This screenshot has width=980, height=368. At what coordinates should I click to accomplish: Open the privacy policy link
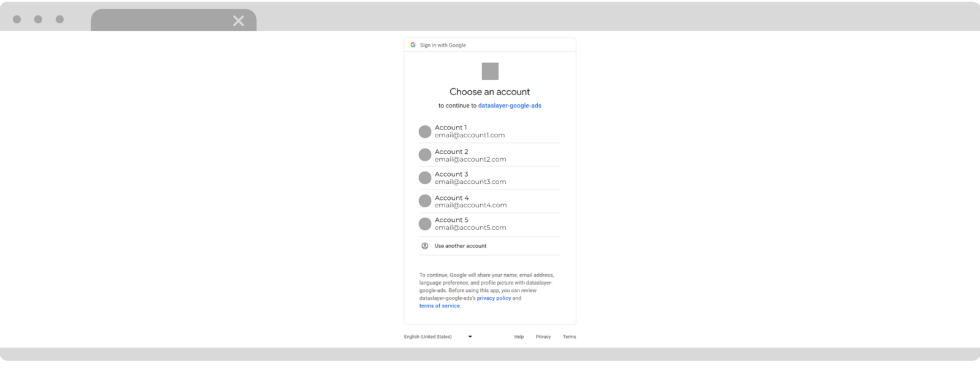tap(494, 298)
